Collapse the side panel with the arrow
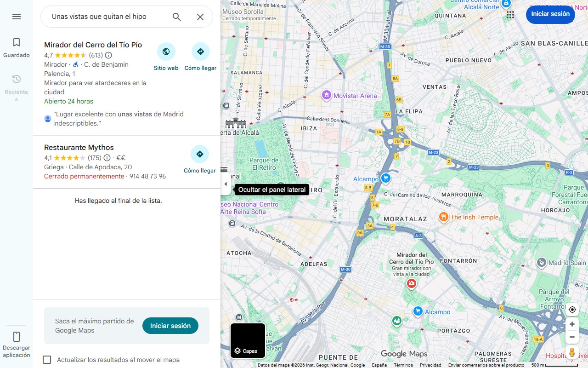588x368 pixels. coord(226,184)
